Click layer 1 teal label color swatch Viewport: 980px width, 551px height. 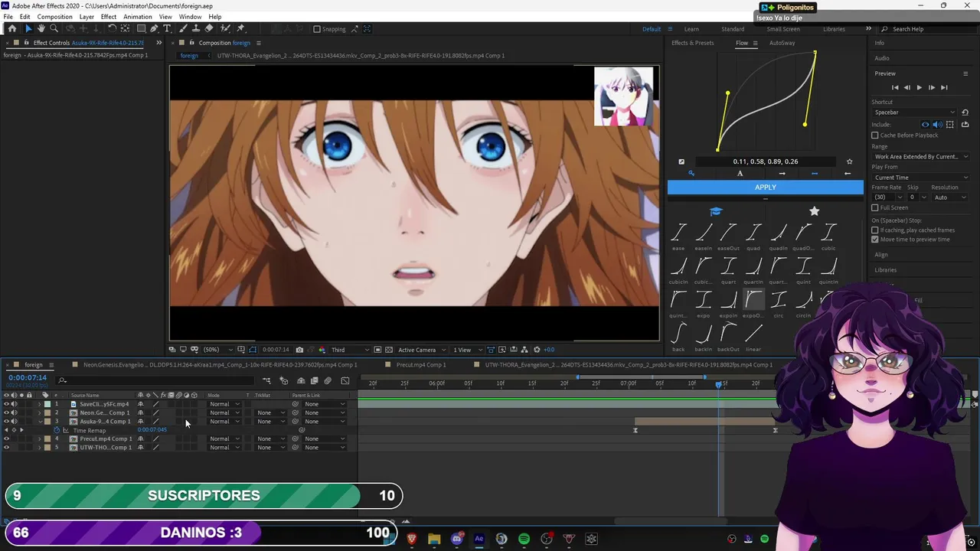click(47, 404)
